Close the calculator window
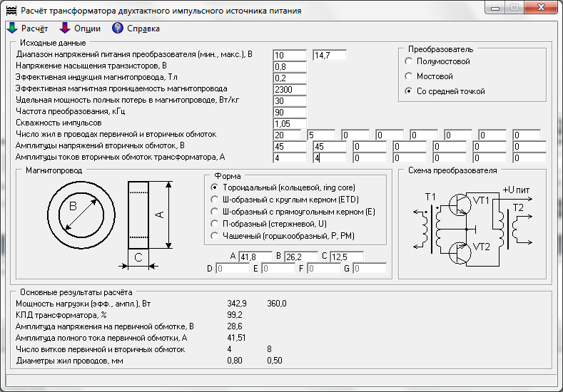563x392 pixels. (x=541, y=8)
